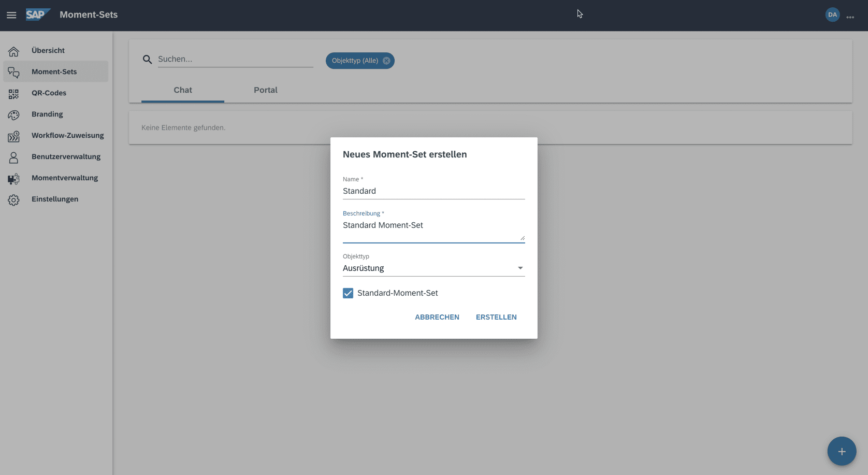
Task: Open the hamburger navigation menu
Action: (11, 15)
